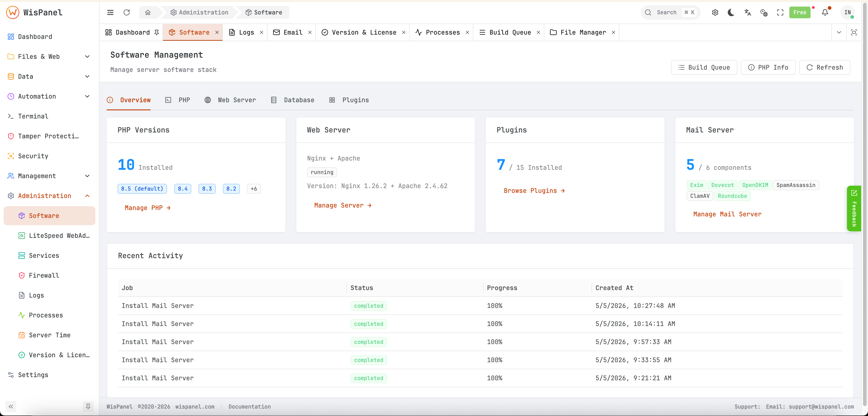Expand the Management sidebar menu
Screen dimensions: 868x416
tap(49, 176)
